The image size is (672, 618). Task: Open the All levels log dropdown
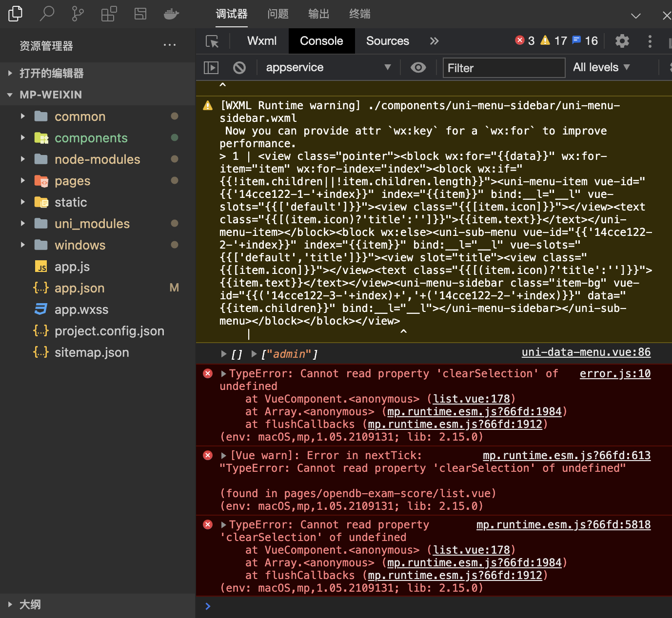601,67
